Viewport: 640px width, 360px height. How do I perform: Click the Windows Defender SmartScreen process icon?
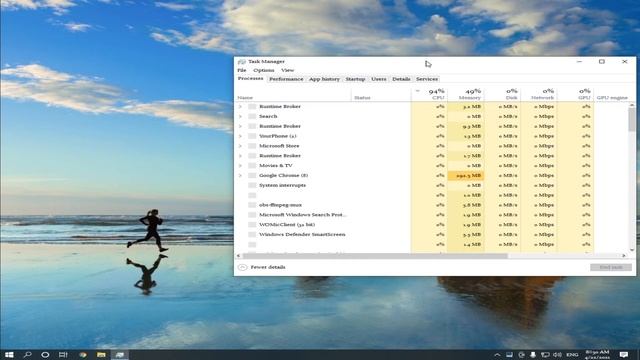tap(252, 234)
